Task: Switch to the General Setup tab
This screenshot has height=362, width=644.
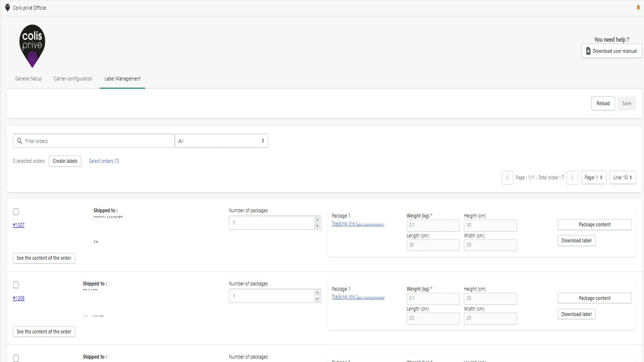Action: pyautogui.click(x=29, y=79)
